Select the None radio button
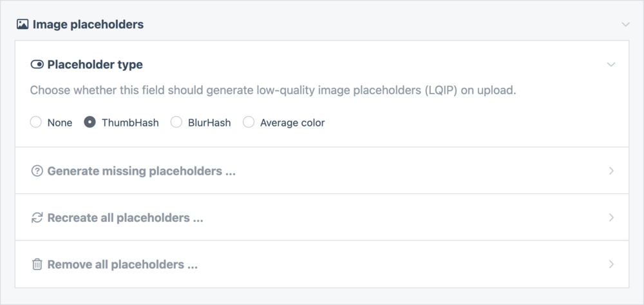 [36, 123]
